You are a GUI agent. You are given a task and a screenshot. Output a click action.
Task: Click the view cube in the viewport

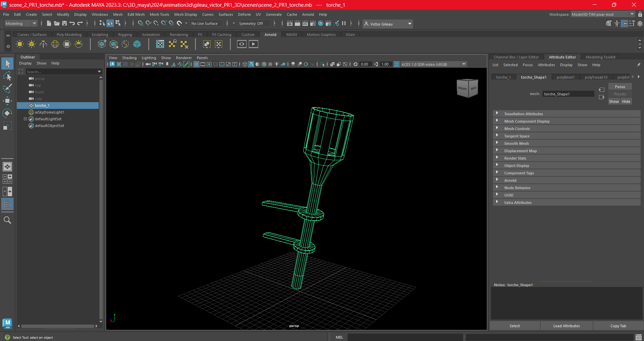pos(467,88)
